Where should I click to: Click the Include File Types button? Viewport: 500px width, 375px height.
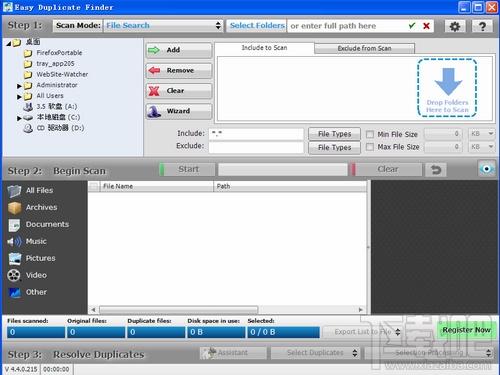coord(334,134)
